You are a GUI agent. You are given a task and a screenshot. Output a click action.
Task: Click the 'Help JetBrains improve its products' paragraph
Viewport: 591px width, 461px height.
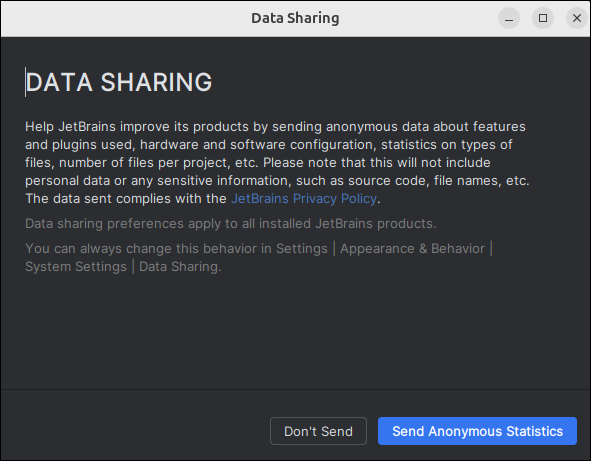277,162
